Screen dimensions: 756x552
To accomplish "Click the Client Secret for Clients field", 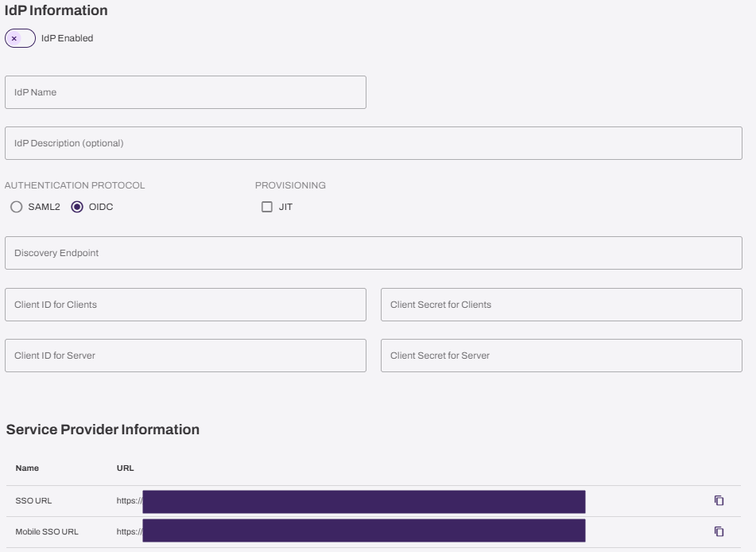I will click(561, 305).
